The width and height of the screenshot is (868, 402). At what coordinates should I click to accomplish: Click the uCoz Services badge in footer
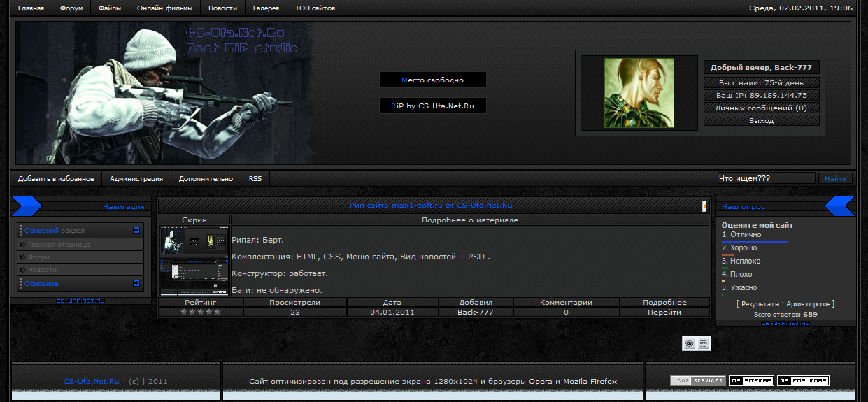[697, 381]
